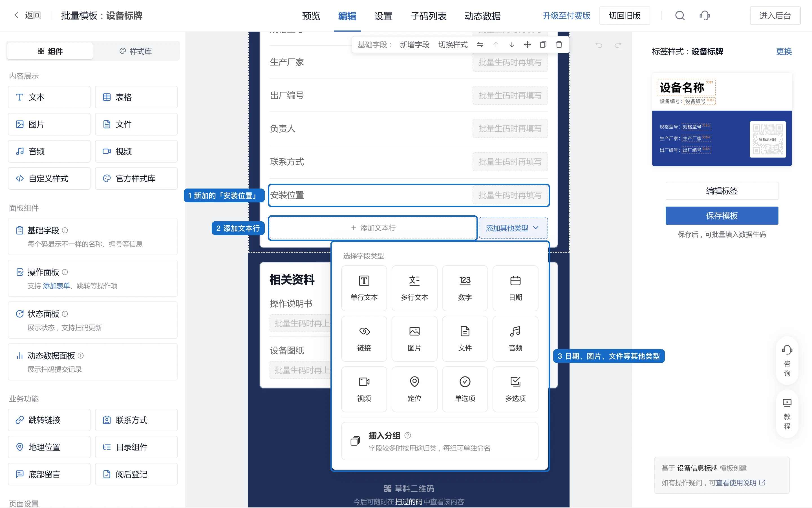Open 查看使用说明 link

(740, 483)
